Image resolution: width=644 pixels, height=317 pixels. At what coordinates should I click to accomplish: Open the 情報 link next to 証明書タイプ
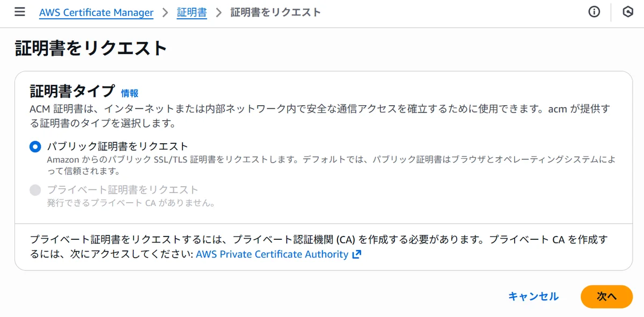(x=129, y=93)
